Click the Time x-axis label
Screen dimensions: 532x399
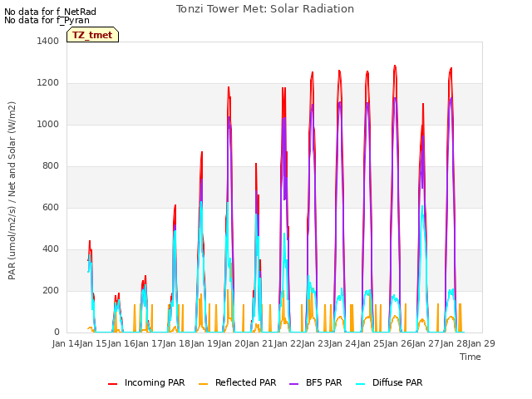pos(470,357)
